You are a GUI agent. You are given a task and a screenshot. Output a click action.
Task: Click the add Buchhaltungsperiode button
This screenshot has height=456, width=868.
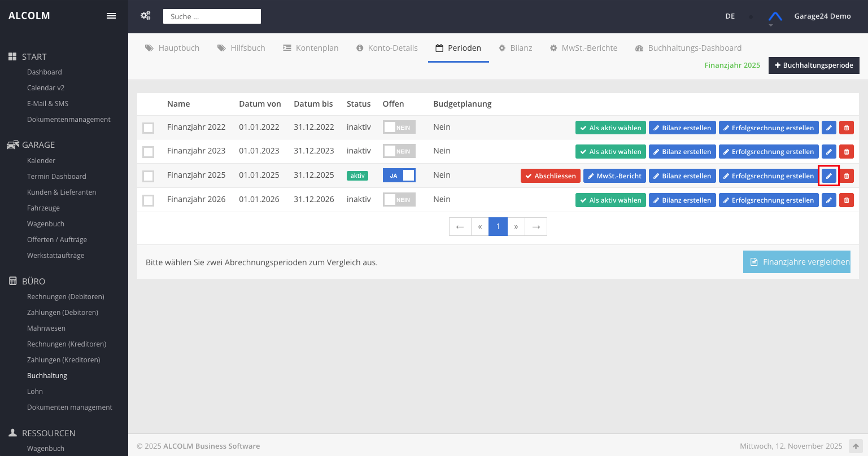coord(814,65)
